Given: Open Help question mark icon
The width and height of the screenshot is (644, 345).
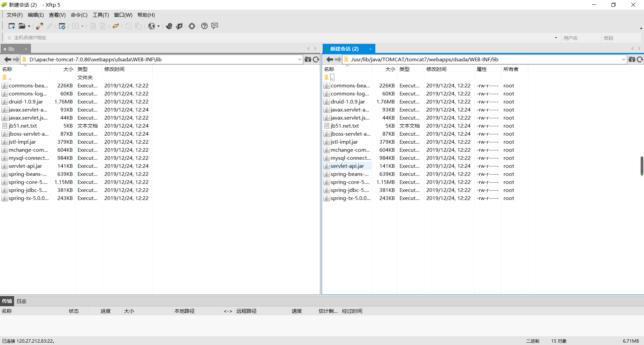Looking at the screenshot, I should (205, 26).
